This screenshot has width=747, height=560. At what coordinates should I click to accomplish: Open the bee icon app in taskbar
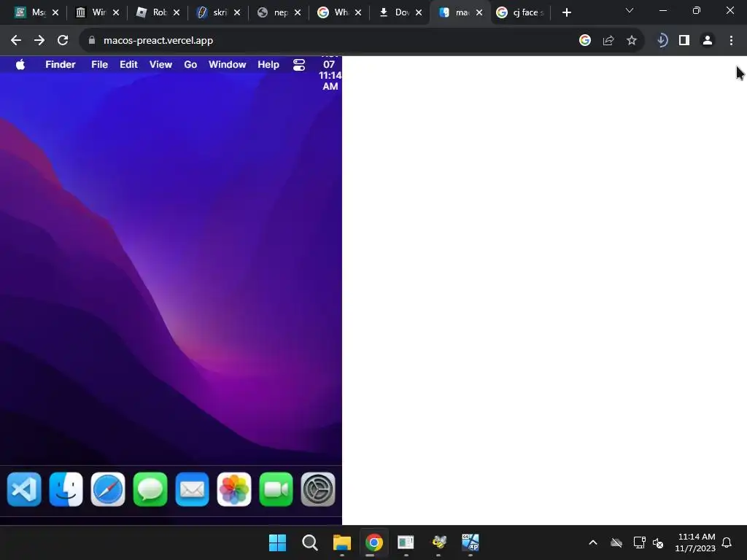coord(438,542)
